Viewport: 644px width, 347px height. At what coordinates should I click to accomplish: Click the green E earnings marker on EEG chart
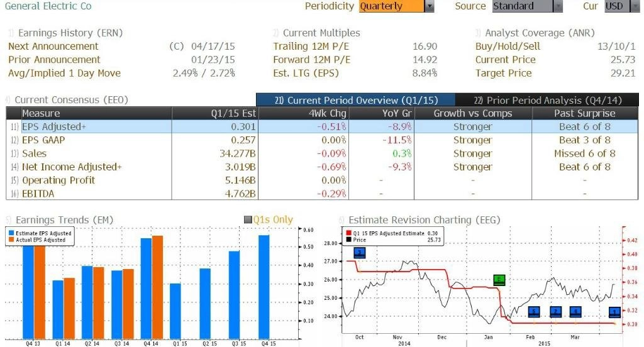tap(499, 280)
